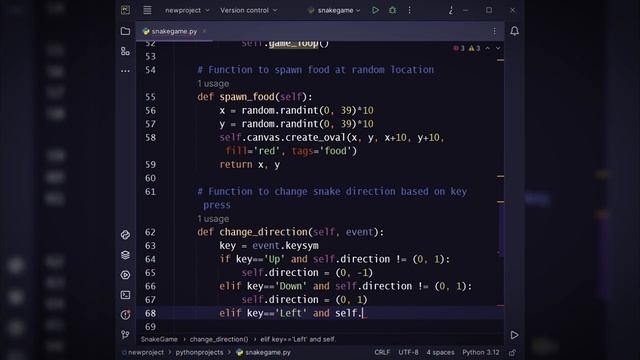Screen dimensions: 640x360
Task: Switch the Python 3.12 interpreter
Action: [480, 352]
